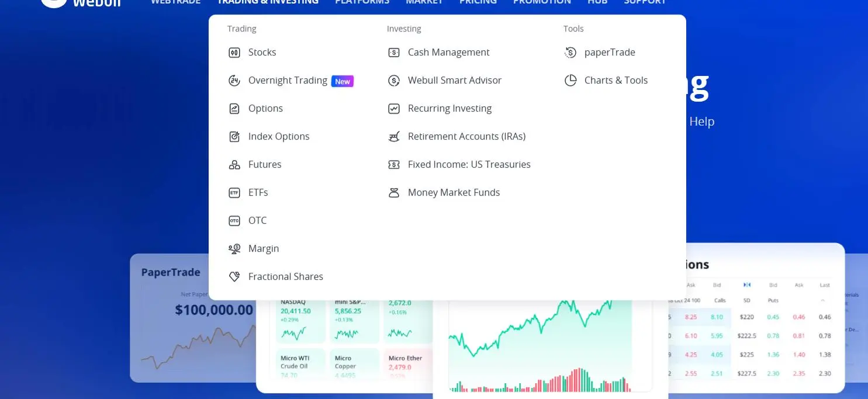
Task: Open the Stocks menu entry
Action: pyautogui.click(x=262, y=53)
